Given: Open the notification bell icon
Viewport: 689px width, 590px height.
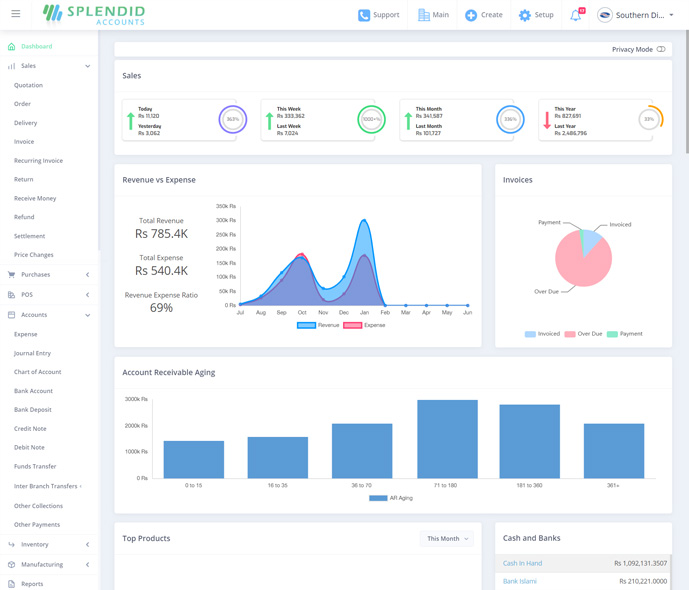Looking at the screenshot, I should click(x=576, y=15).
